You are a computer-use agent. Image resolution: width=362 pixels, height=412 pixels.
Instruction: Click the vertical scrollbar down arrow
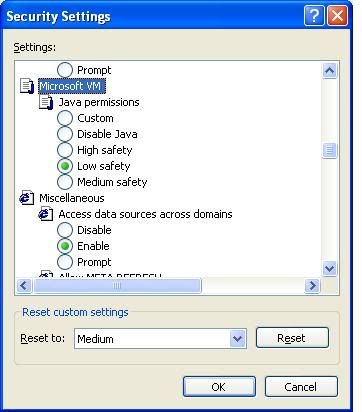pyautogui.click(x=329, y=268)
